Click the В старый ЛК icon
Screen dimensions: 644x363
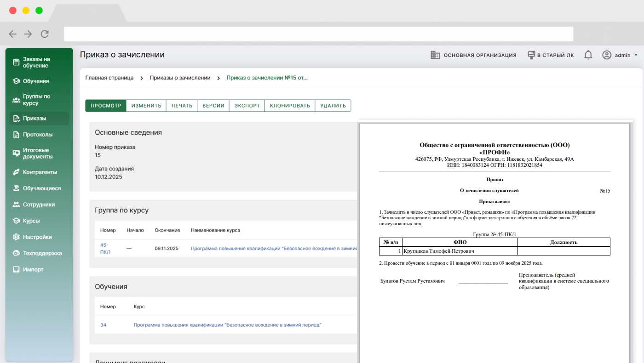click(532, 55)
